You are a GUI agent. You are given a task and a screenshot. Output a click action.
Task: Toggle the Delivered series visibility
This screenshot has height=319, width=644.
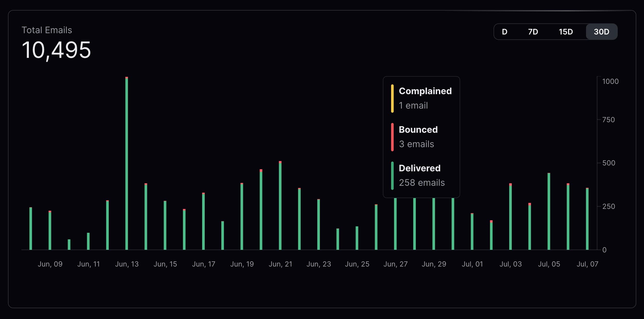(420, 168)
